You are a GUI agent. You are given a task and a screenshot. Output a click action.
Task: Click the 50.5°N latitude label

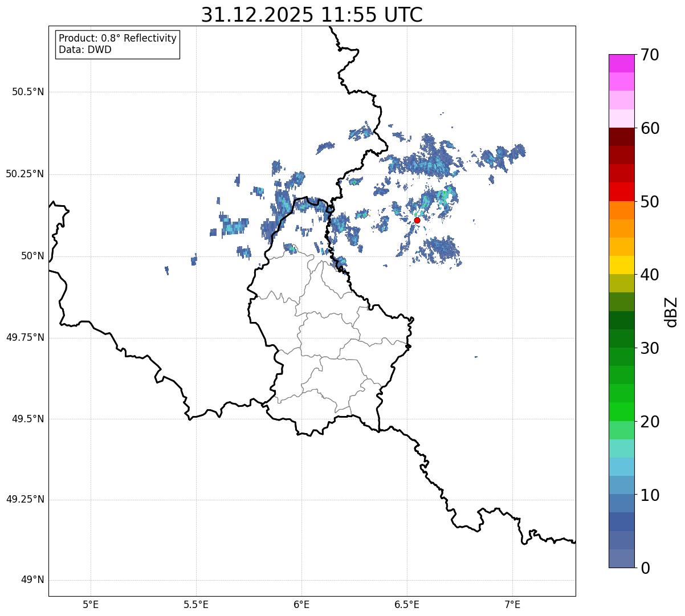click(x=28, y=92)
